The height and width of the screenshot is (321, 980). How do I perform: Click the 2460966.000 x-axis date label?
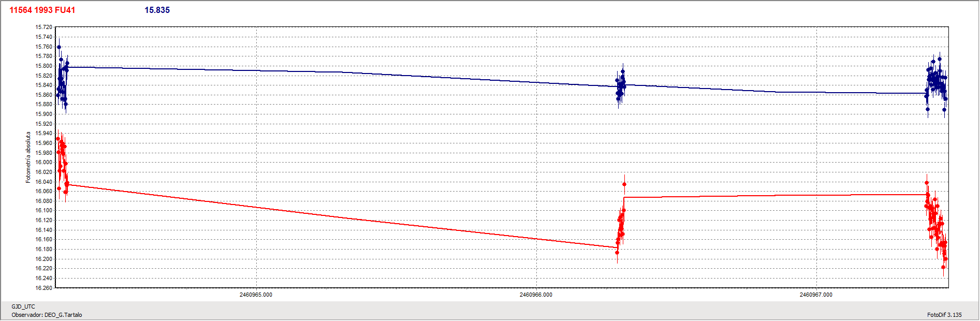click(x=536, y=295)
